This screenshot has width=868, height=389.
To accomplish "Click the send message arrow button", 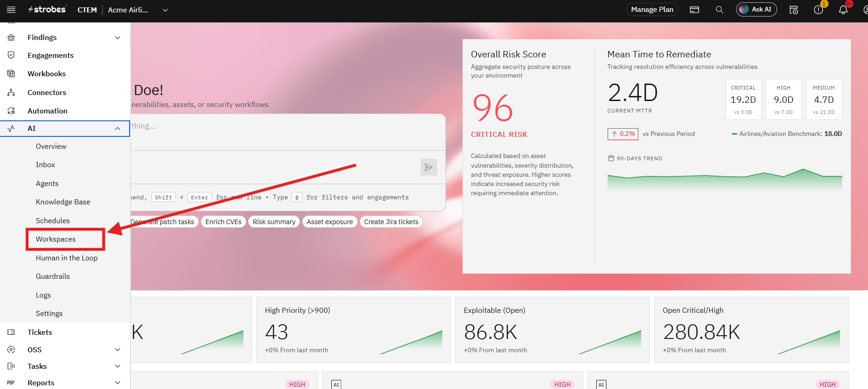I will [428, 167].
